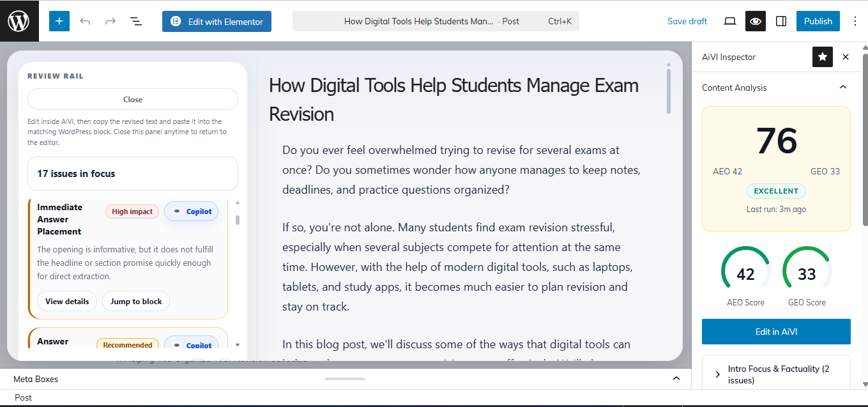This screenshot has width=868, height=407.
Task: Open Copilot for Immediate Answer Placement
Action: (x=192, y=211)
